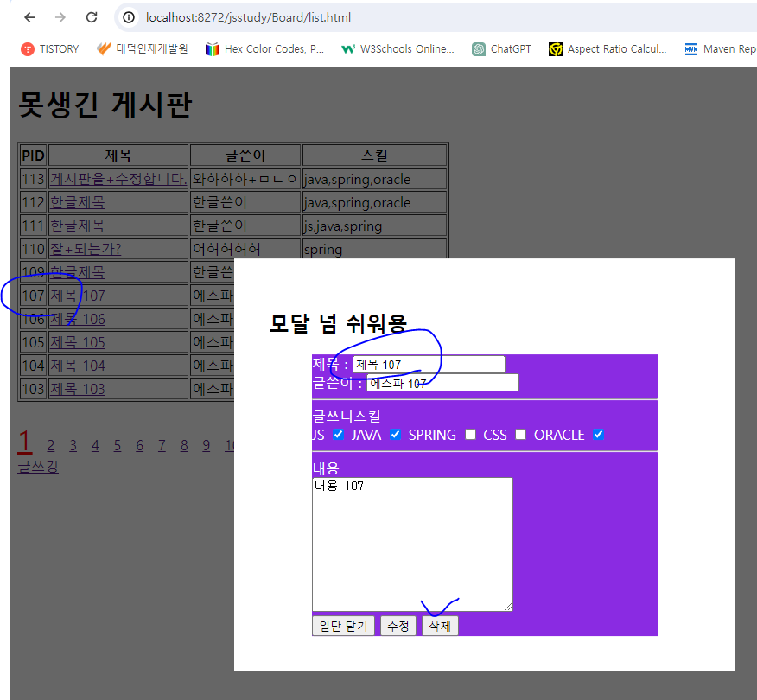Go to pagination page 6
This screenshot has height=700, width=757.
pos(139,446)
